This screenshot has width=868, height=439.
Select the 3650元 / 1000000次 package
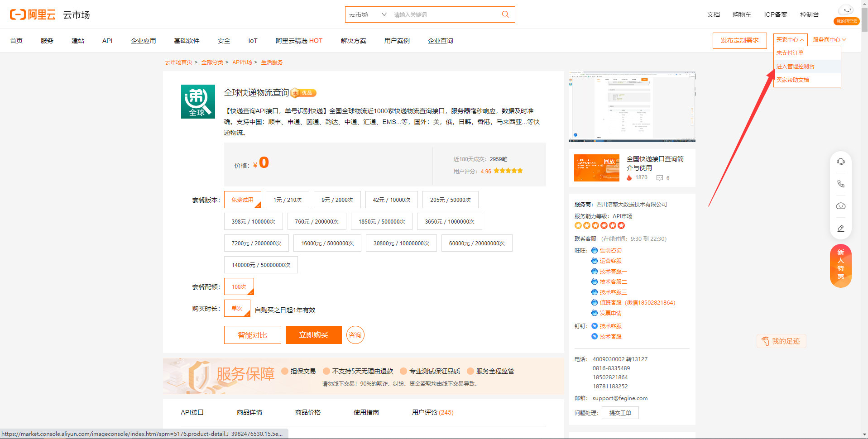tap(450, 221)
